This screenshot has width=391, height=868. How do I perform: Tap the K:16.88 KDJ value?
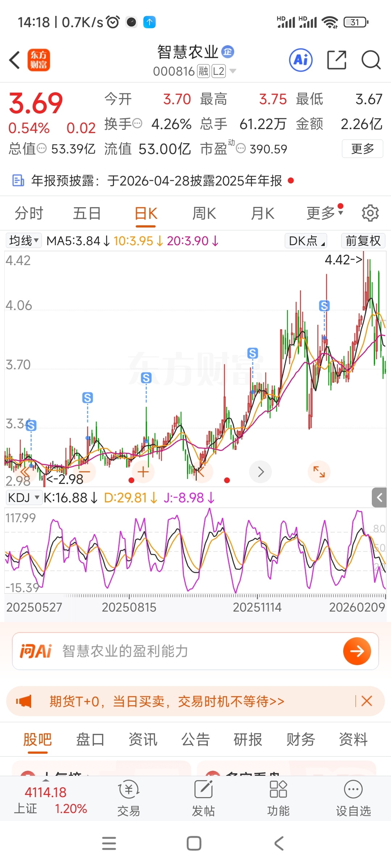70,498
